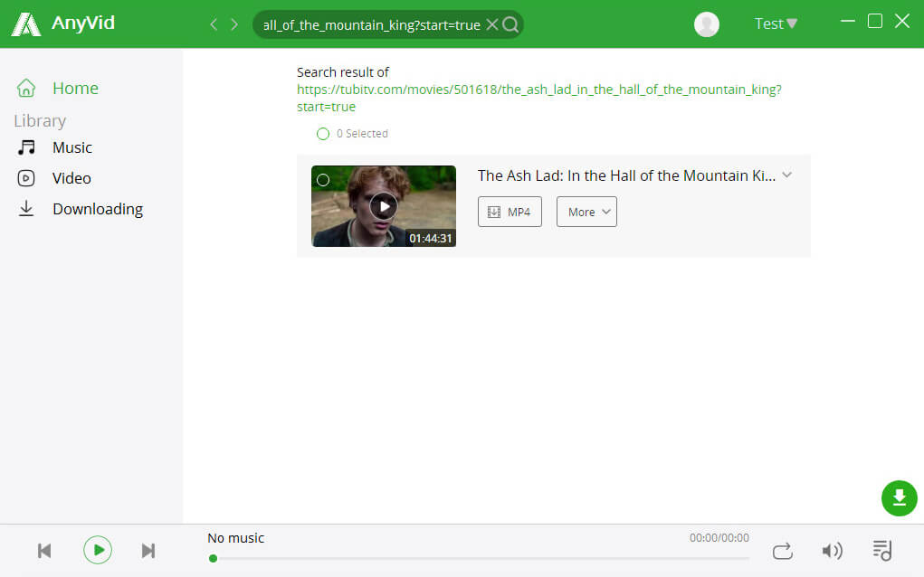The height and width of the screenshot is (577, 924).
Task: Open the More formats dropdown
Action: pos(586,212)
